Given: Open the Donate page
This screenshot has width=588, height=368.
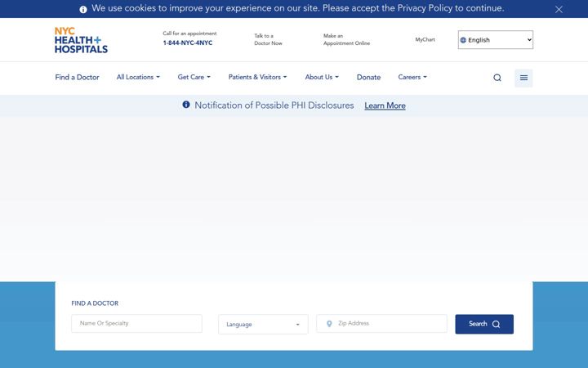Looking at the screenshot, I should point(368,78).
